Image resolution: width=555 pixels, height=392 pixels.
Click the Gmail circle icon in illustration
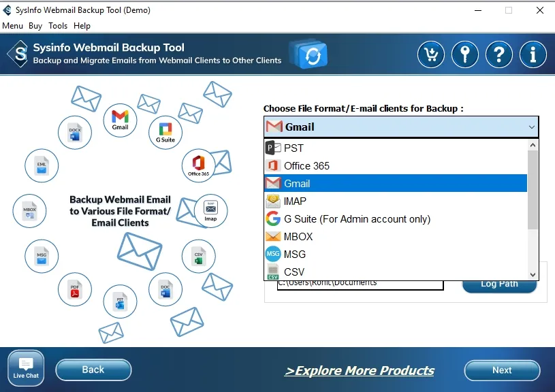[x=120, y=119]
